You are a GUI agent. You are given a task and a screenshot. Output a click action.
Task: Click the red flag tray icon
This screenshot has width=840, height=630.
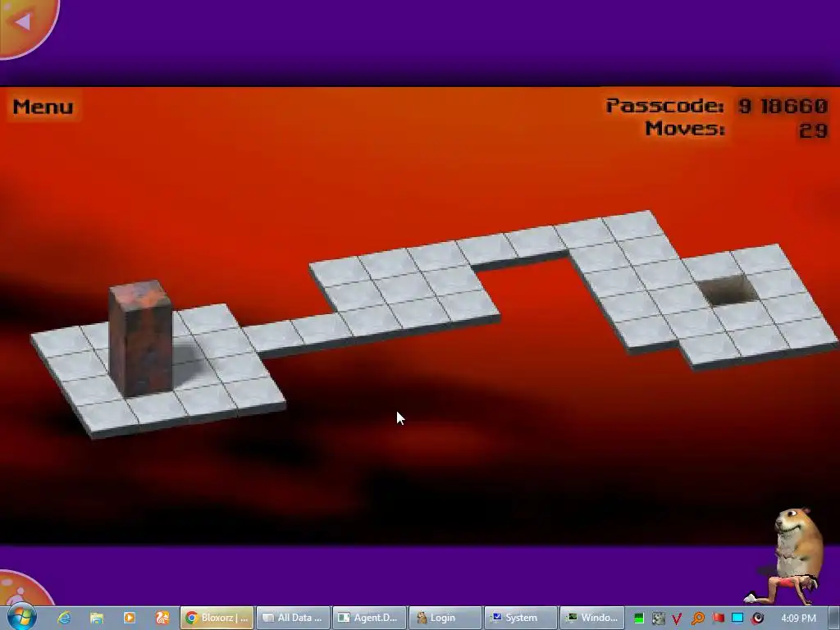pyautogui.click(x=718, y=619)
